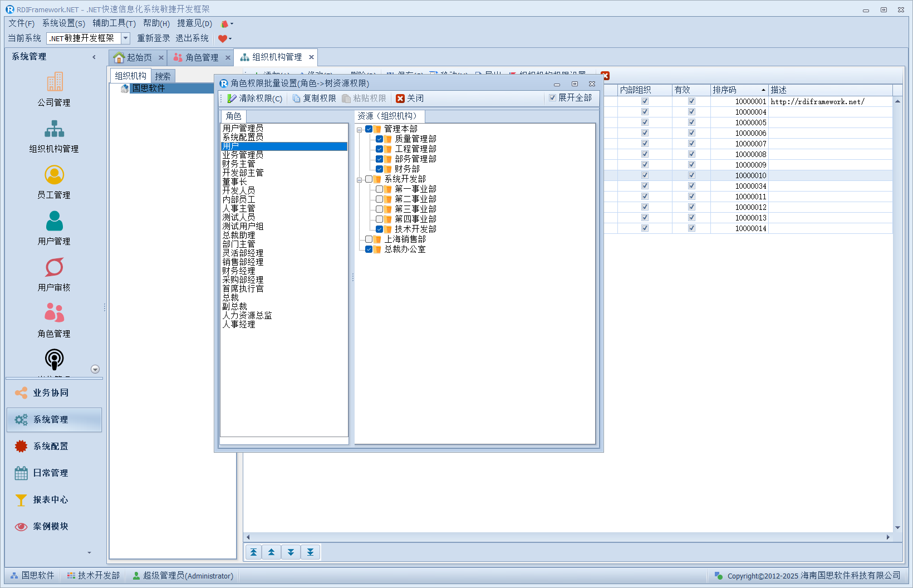Open the 辅助工具 menu
The width and height of the screenshot is (913, 588).
click(114, 23)
